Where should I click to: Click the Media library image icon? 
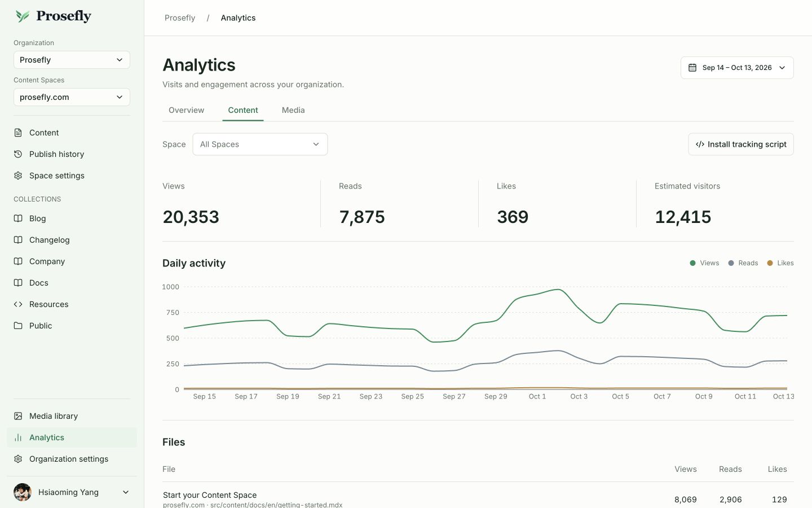pos(18,416)
